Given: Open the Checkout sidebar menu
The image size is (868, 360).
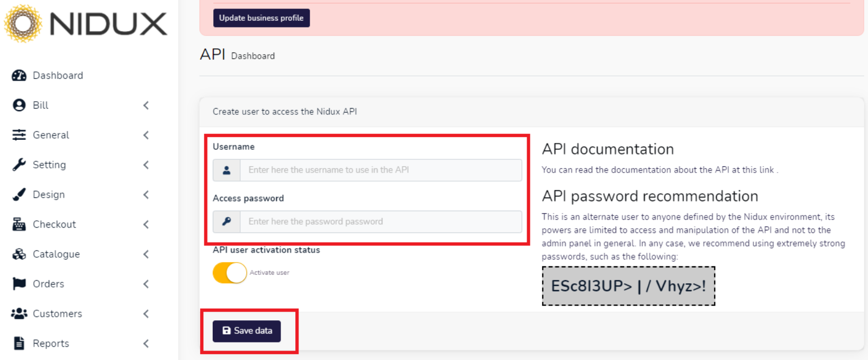Looking at the screenshot, I should point(55,224).
